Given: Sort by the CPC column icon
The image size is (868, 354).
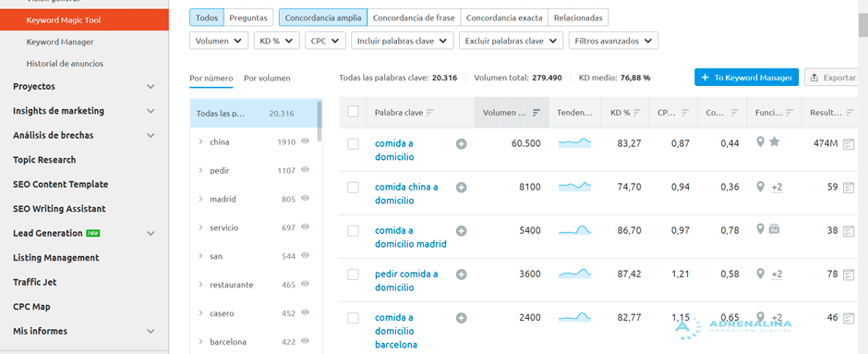Looking at the screenshot, I should (x=686, y=113).
